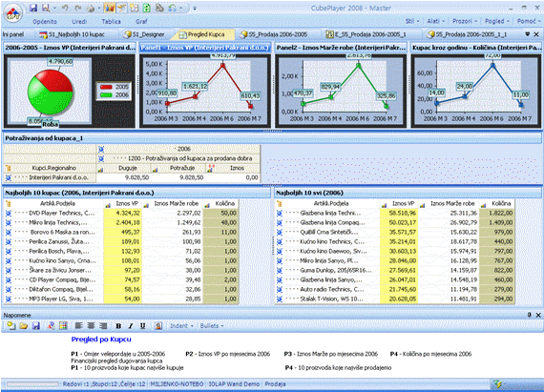
Task: Open the Graf ribbon tab
Action: [x=141, y=22]
